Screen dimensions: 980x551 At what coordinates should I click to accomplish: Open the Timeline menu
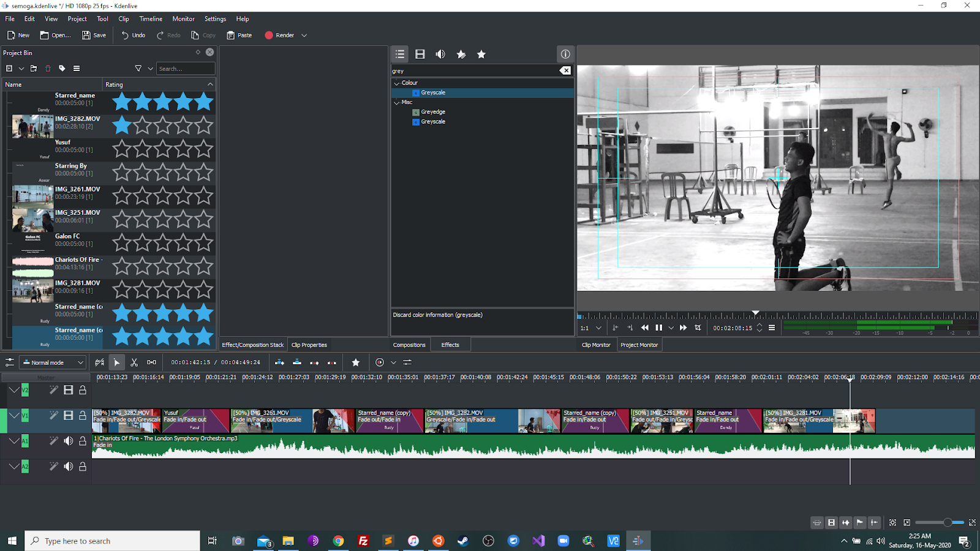tap(151, 19)
